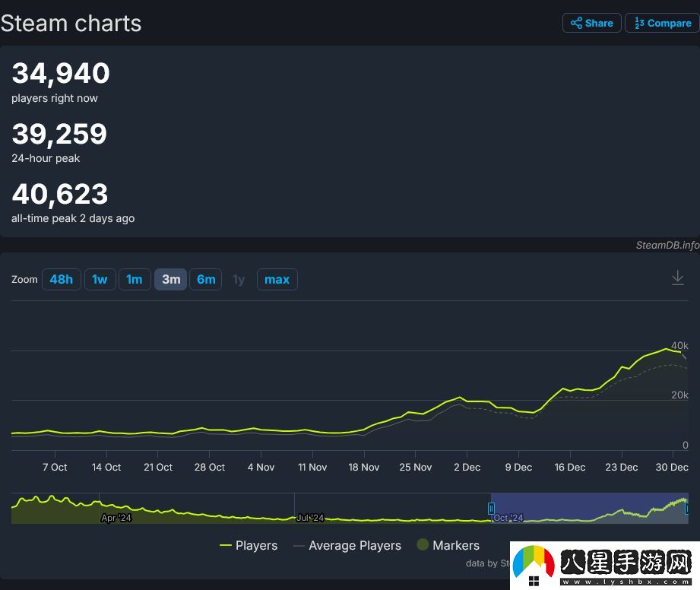
Task: Click the share network icon
Action: click(576, 24)
